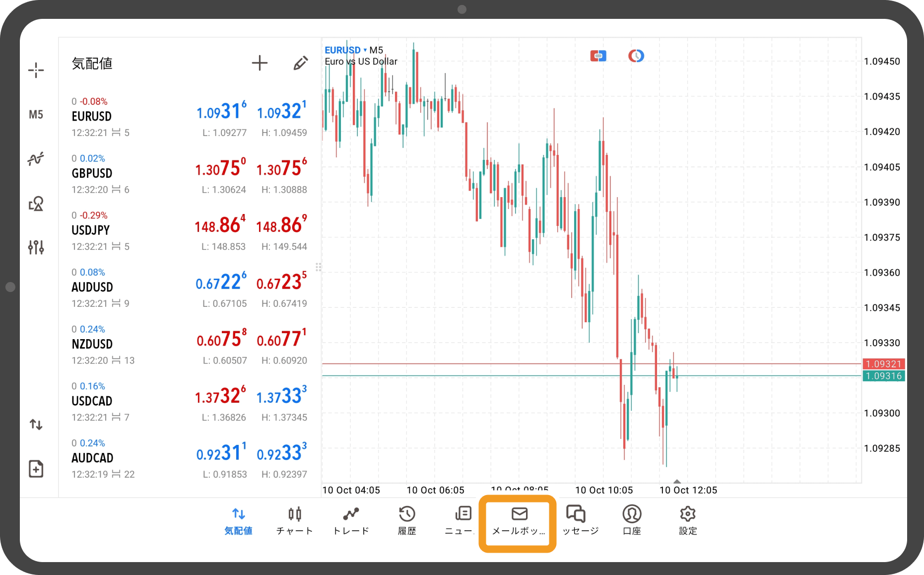Select the USDJPY quote row
Viewport: 924px width, 575px height.
click(189, 231)
